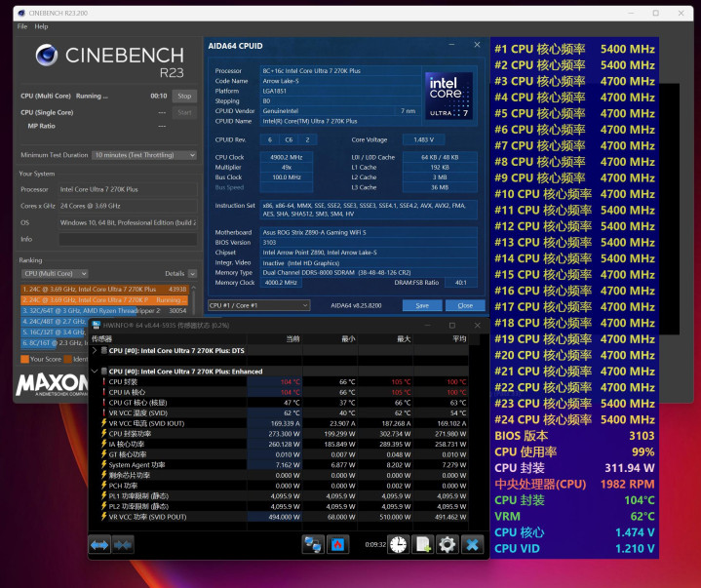This screenshot has width=701, height=588.
Task: Click the red fan control icon in HWiNFO
Action: click(337, 544)
